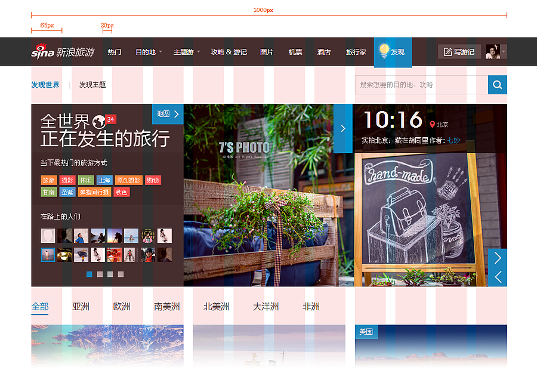537x392 pixels.
Task: Go to the 图片 nav item
Action: click(x=267, y=52)
